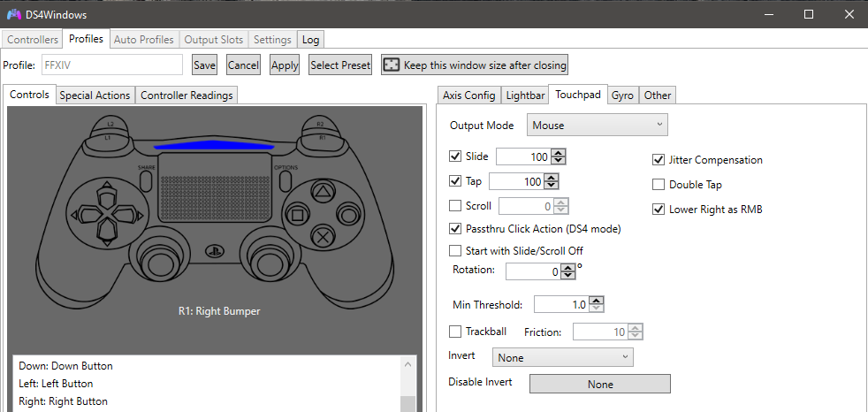The width and height of the screenshot is (868, 412).
Task: Decrease Tap value with down arrow
Action: tap(552, 185)
